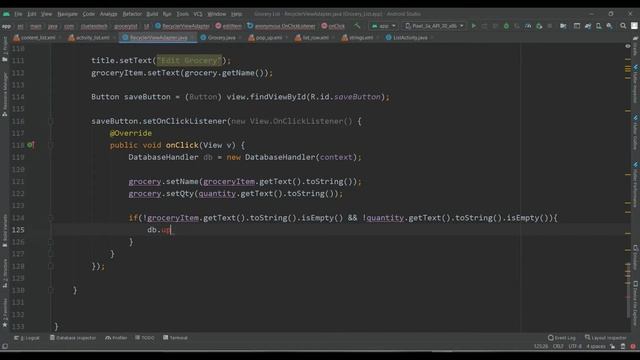640x360 pixels.
Task: Click the '4 spaces' indent indicator
Action: (596, 347)
